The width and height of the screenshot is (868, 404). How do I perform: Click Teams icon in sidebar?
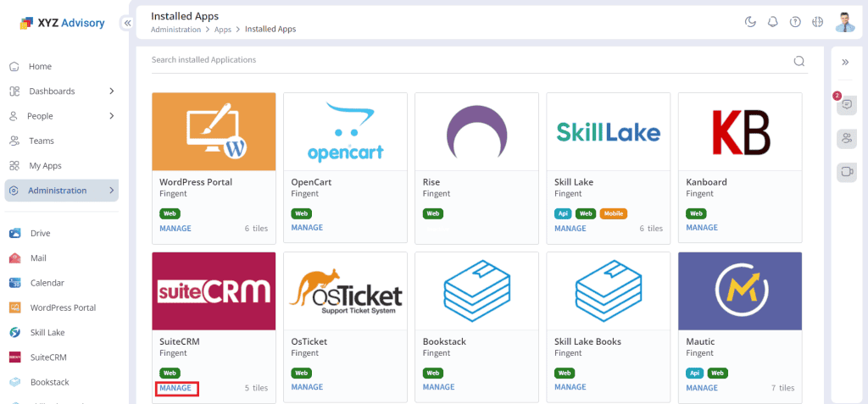pos(15,141)
